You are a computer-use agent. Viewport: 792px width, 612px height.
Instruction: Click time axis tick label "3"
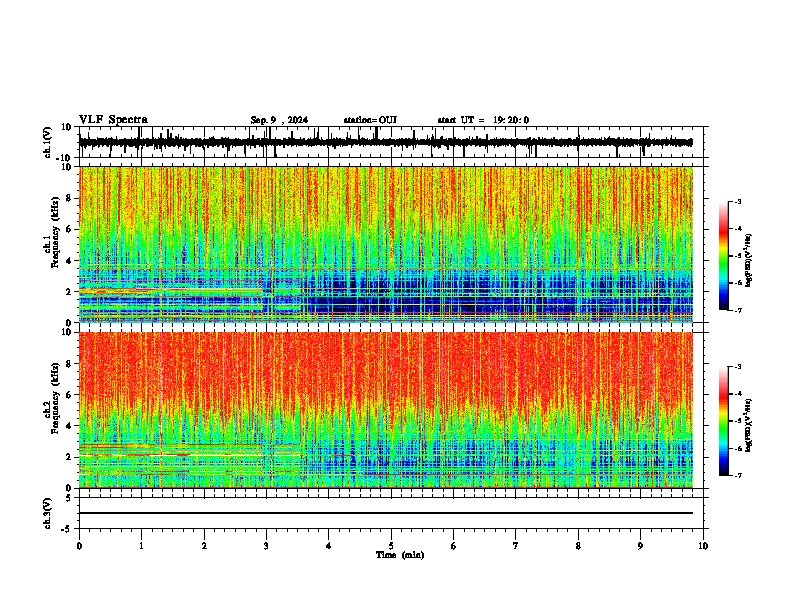pyautogui.click(x=266, y=546)
